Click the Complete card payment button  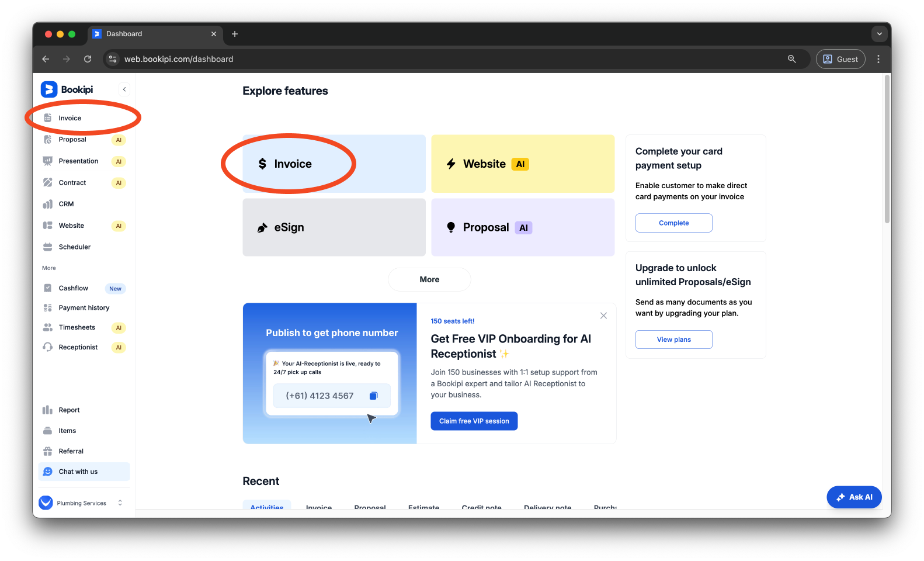click(674, 223)
